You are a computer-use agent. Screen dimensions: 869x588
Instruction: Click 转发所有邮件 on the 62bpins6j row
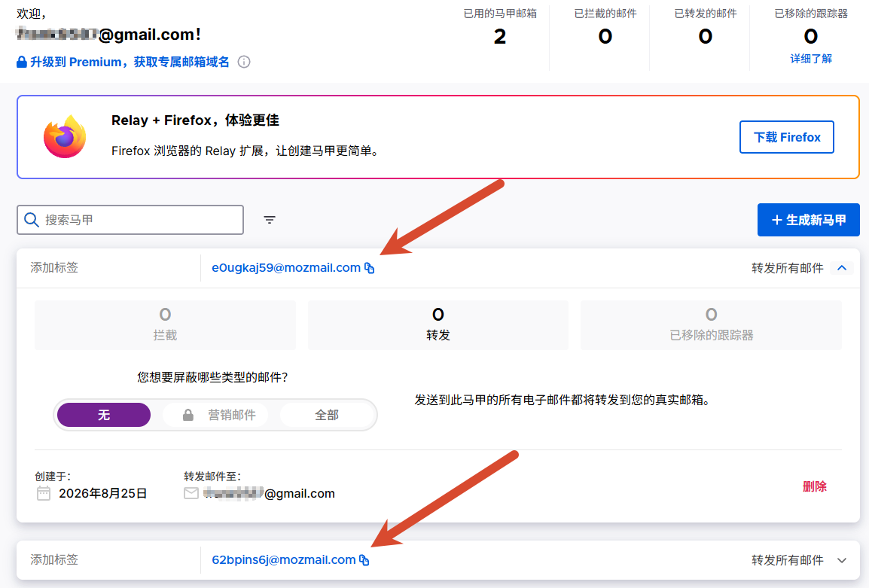coord(787,560)
